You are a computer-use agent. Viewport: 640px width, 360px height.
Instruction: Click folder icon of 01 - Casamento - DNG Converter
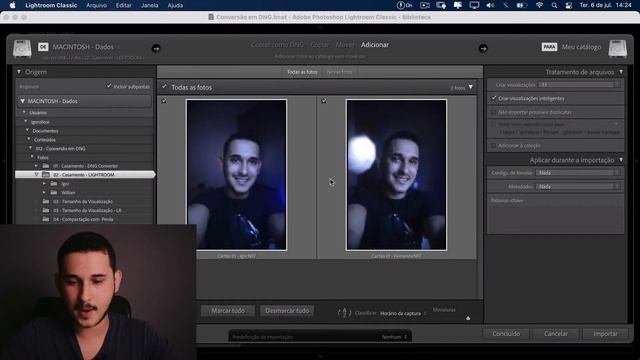click(46, 166)
